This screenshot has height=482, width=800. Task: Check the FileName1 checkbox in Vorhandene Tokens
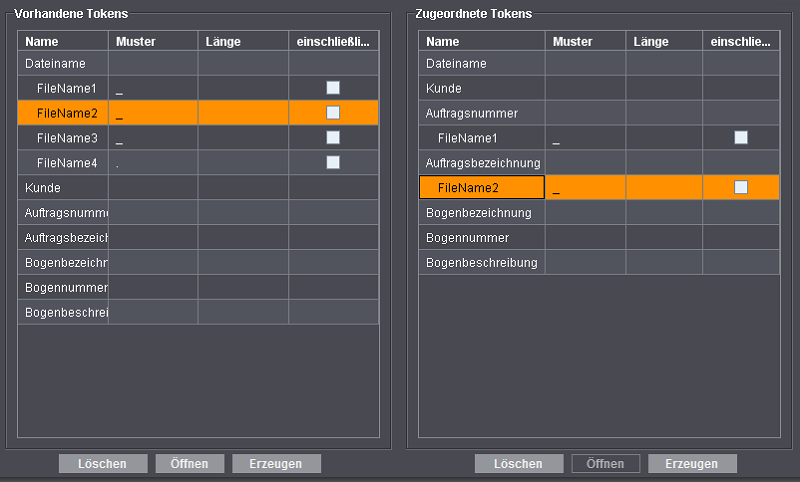tap(333, 88)
